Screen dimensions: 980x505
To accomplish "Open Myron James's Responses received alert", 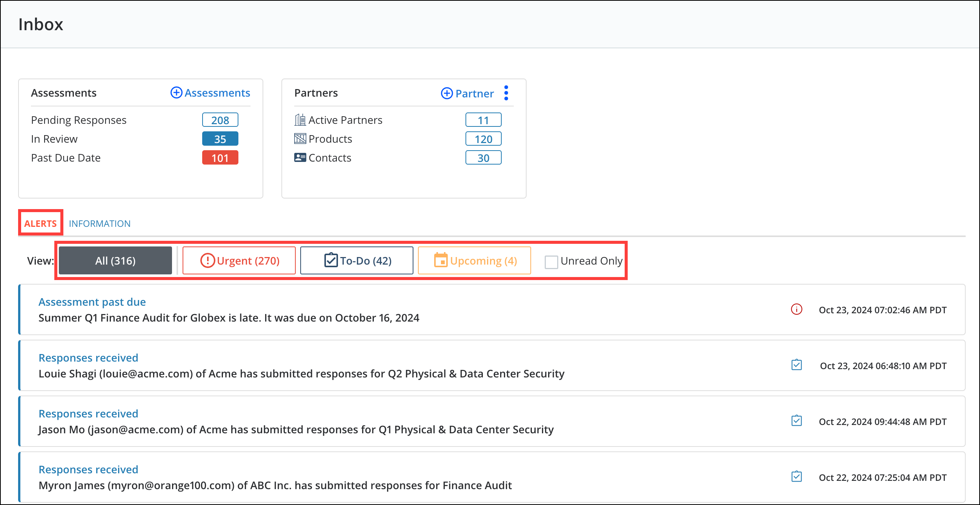I will point(88,469).
